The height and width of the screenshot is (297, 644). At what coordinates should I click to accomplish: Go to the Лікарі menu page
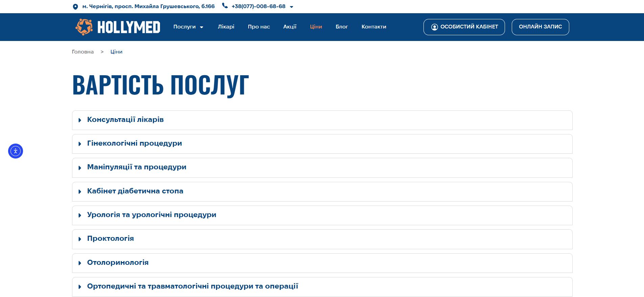point(226,27)
